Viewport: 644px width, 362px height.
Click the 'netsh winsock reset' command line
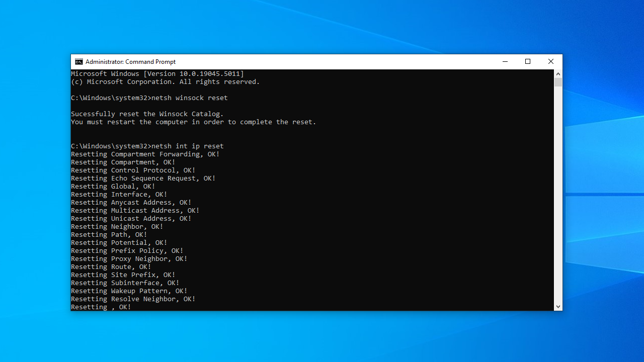point(149,98)
